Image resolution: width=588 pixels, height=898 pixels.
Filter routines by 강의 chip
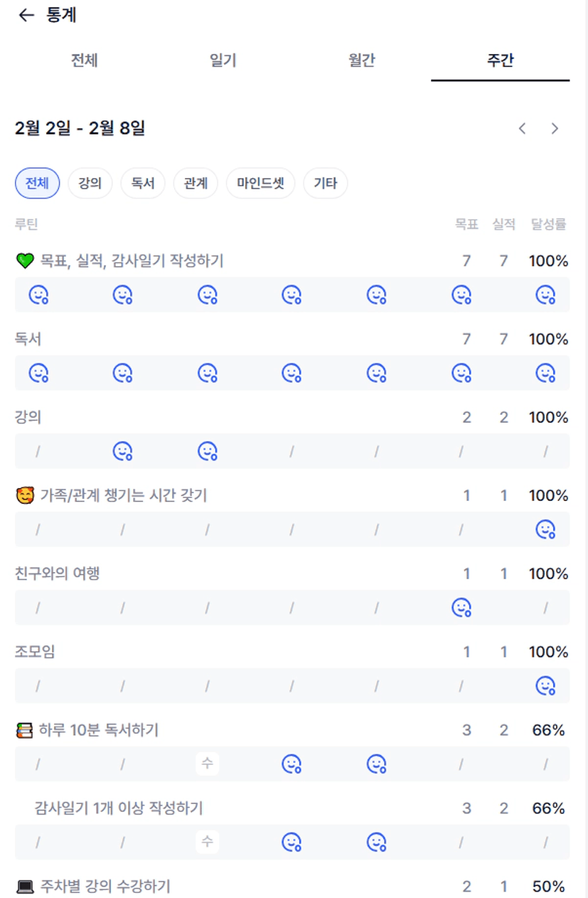90,184
